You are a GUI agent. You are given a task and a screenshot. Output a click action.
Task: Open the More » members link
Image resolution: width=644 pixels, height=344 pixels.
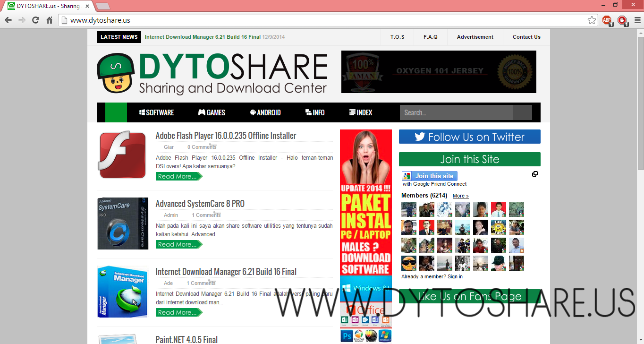click(461, 196)
